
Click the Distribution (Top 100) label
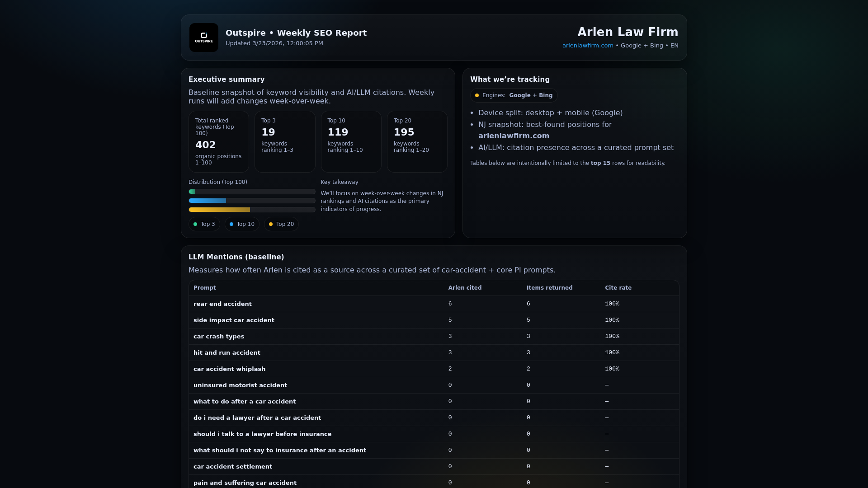click(x=218, y=182)
